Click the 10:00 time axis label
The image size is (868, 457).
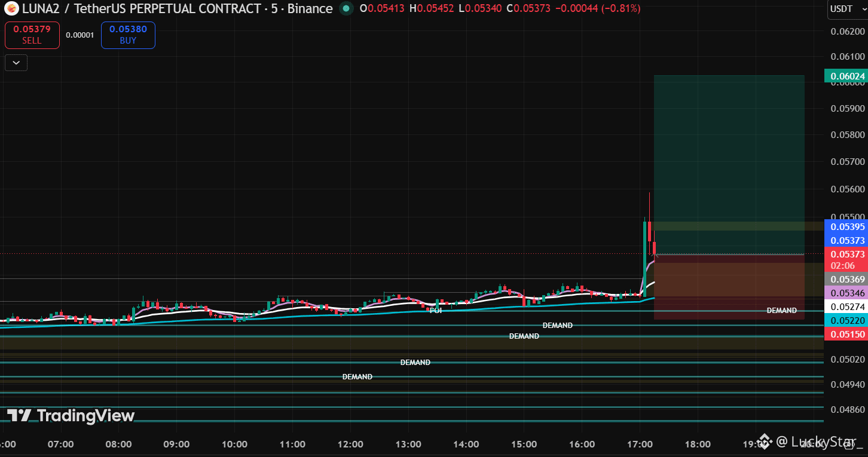pos(234,444)
